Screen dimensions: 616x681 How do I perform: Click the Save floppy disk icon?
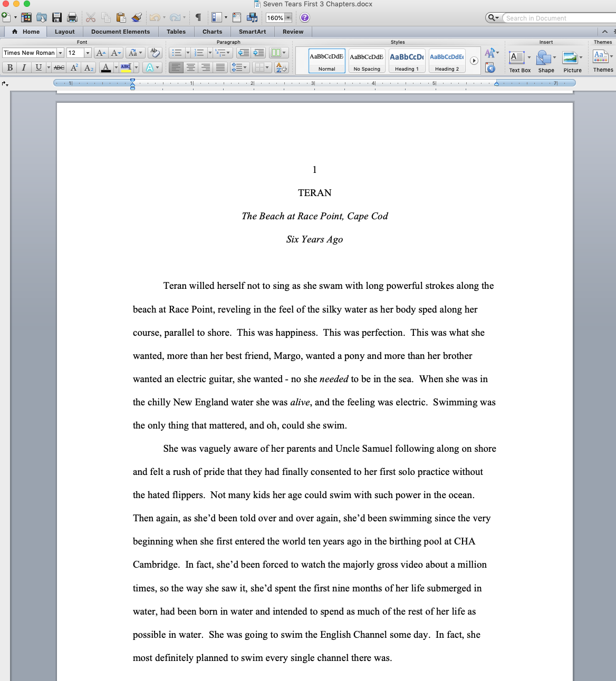[x=57, y=17]
